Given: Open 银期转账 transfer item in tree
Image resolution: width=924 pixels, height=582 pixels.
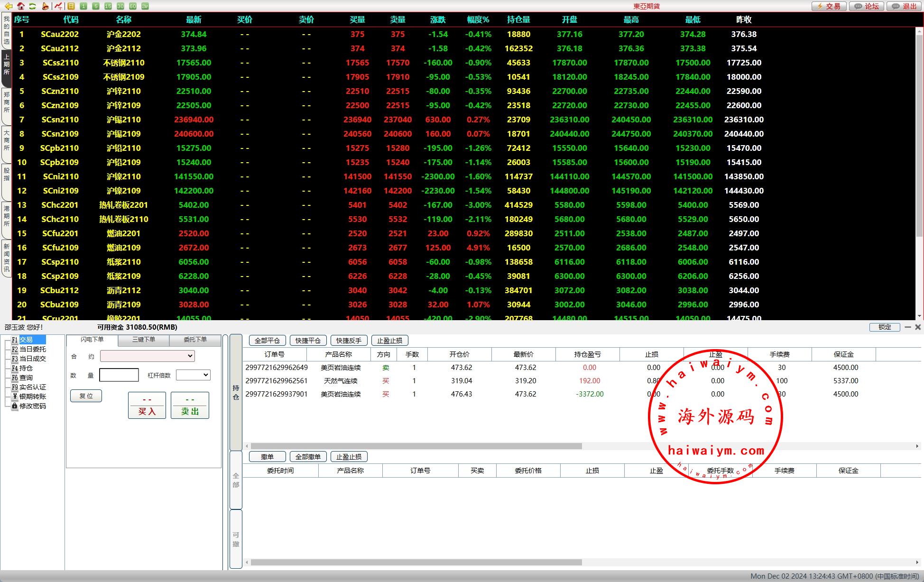Looking at the screenshot, I should point(32,397).
